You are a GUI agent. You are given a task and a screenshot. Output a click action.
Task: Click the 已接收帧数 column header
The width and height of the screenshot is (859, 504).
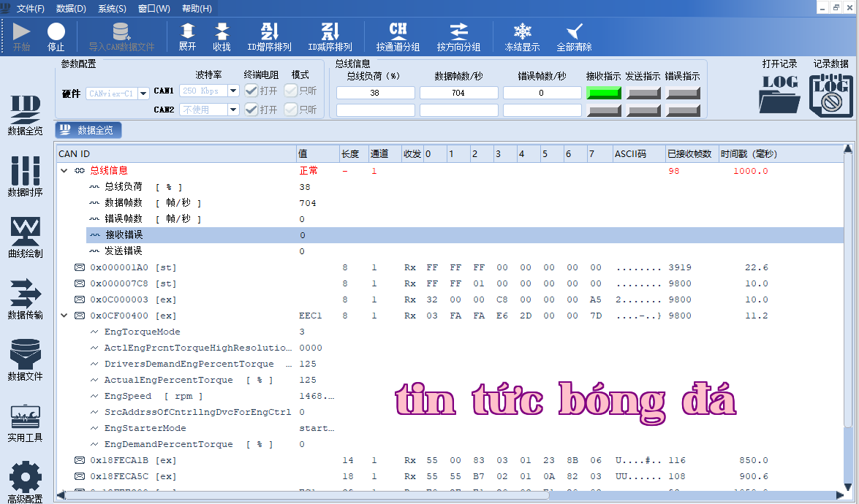pos(692,154)
